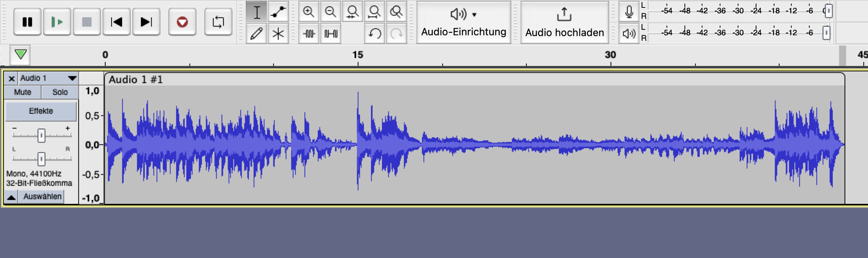
Task: Click the track gain slider handle
Action: coord(41,135)
